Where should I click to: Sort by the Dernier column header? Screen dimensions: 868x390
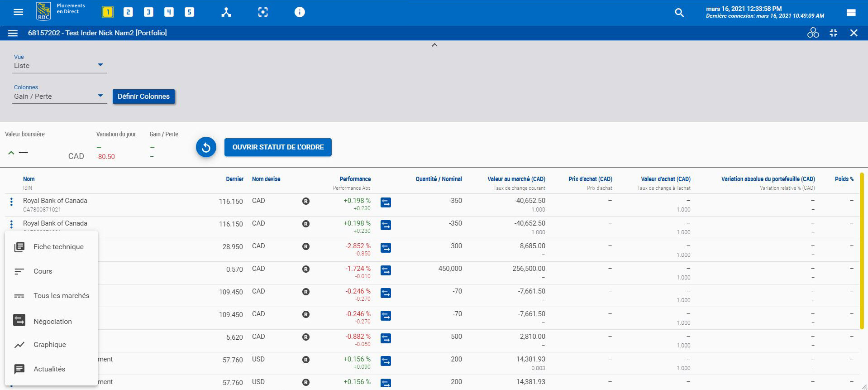coord(234,179)
